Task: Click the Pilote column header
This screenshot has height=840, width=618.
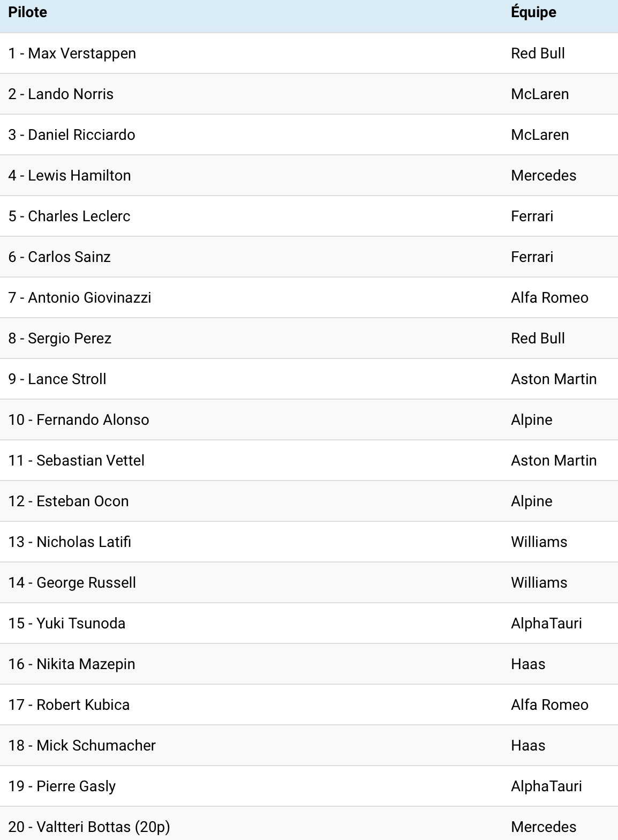Action: pyautogui.click(x=28, y=12)
